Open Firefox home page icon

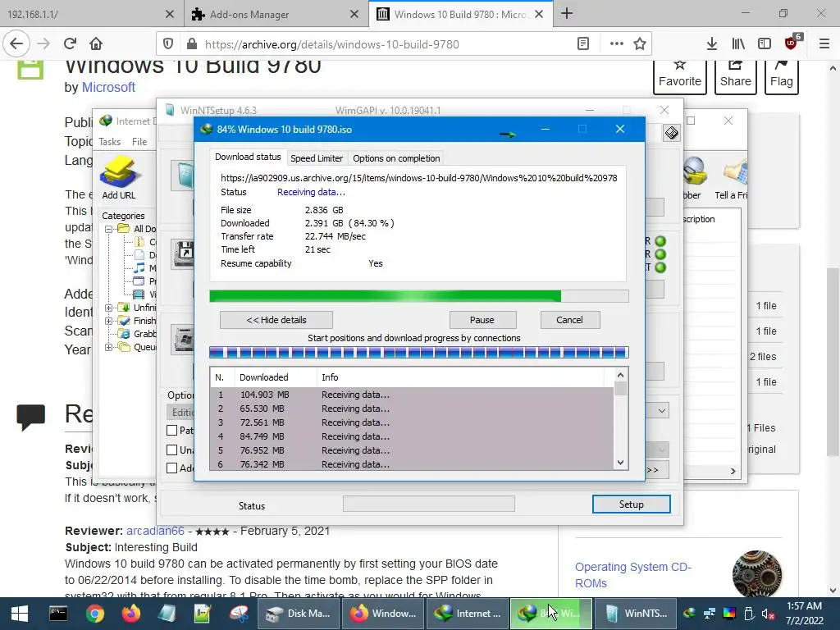point(96,44)
